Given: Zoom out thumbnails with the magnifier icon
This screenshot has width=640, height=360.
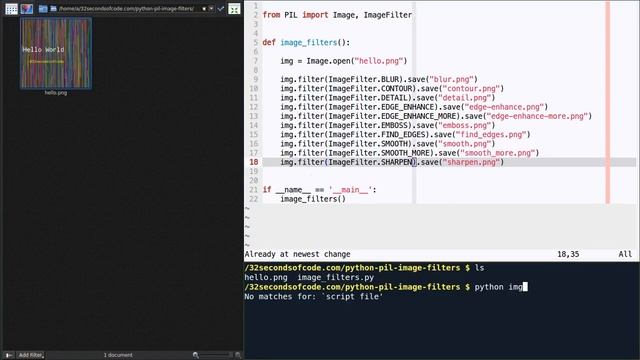Looking at the screenshot, I should click(196, 355).
